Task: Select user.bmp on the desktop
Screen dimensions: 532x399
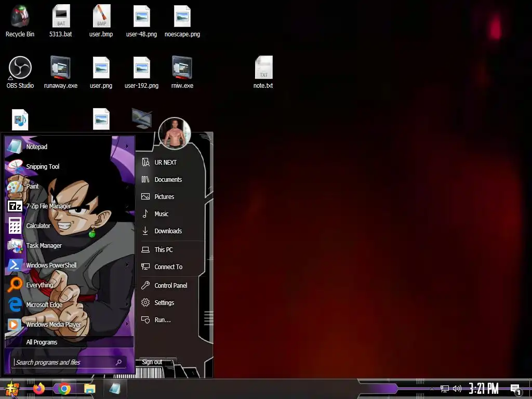Action: click(101, 21)
